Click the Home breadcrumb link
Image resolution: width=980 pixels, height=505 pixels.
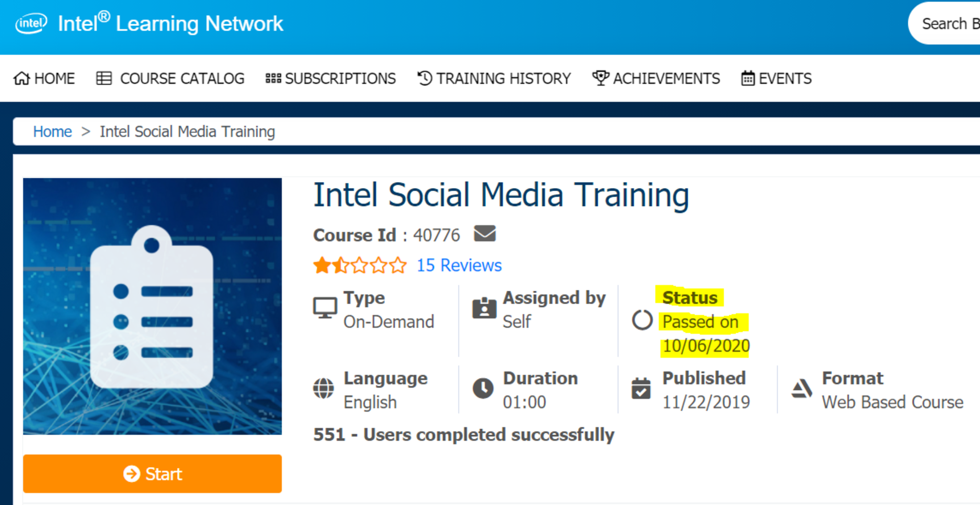coord(52,132)
